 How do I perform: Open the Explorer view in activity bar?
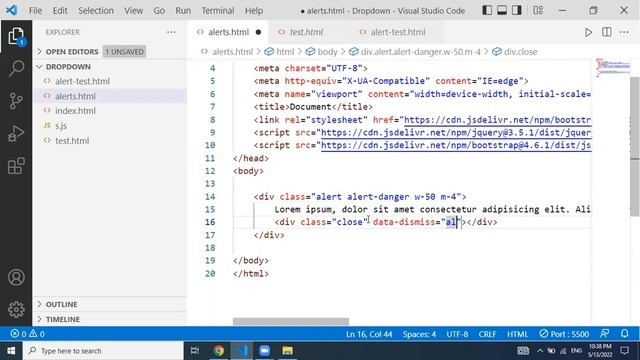pos(16,37)
